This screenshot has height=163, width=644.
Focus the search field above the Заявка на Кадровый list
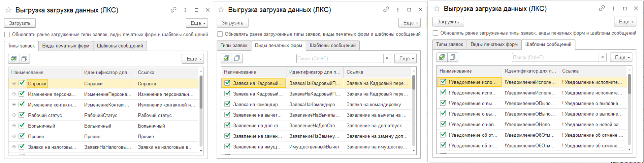(339, 58)
